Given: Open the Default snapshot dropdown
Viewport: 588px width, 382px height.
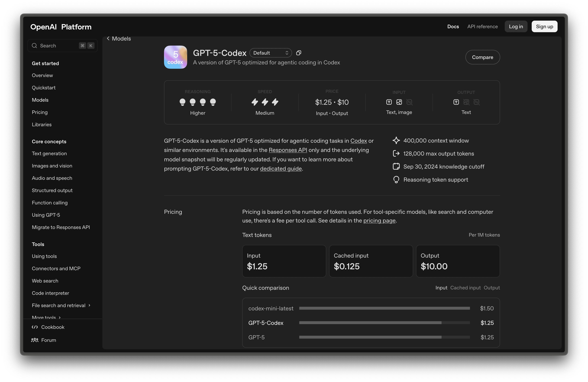Looking at the screenshot, I should tap(270, 53).
